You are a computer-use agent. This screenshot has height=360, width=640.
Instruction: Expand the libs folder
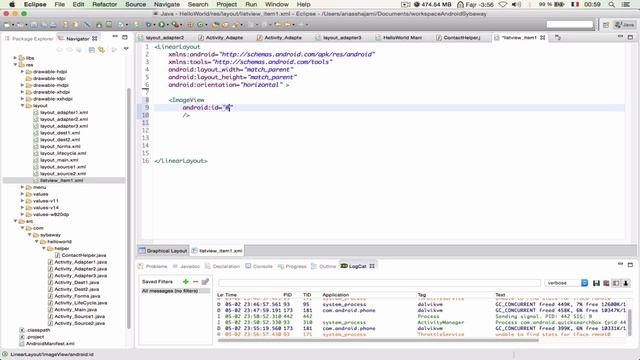pyautogui.click(x=16, y=58)
